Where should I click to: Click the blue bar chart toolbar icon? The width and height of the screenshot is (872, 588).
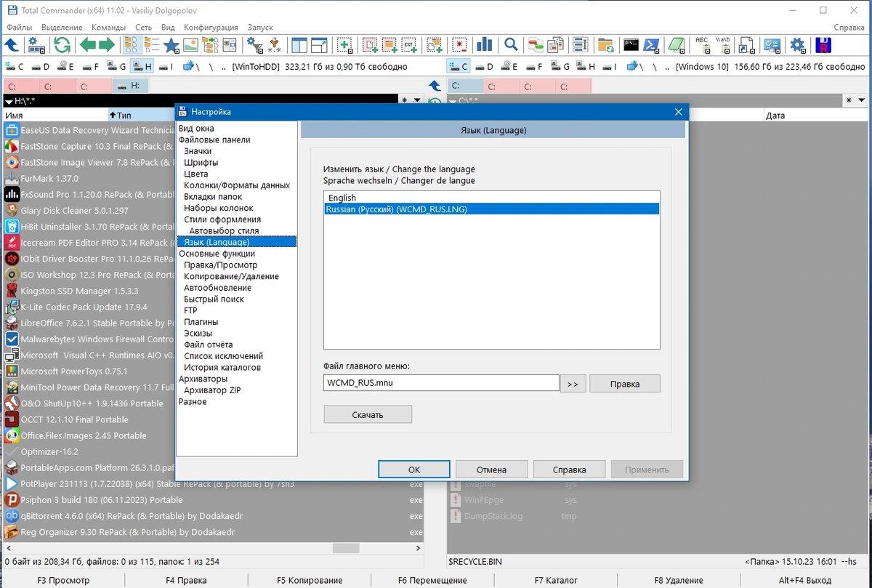(x=484, y=45)
